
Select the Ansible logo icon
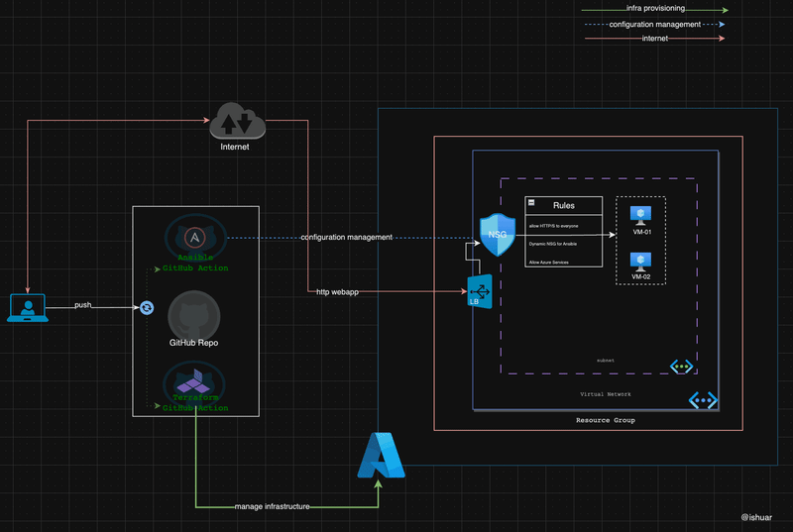tap(195, 238)
